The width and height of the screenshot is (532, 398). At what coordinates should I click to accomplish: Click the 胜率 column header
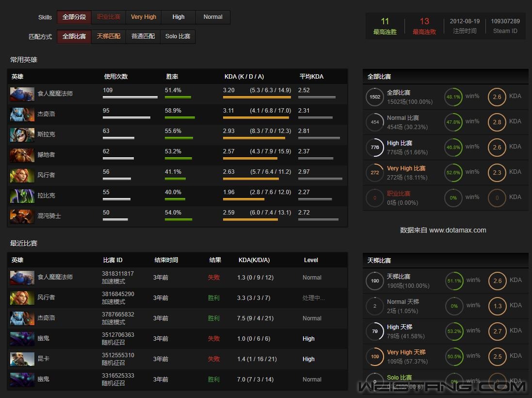pos(172,76)
